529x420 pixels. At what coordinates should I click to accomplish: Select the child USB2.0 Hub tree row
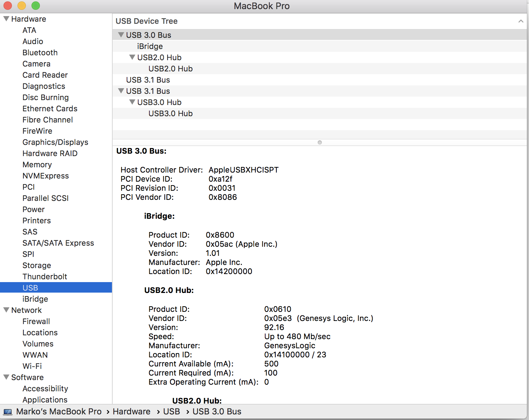[319, 69]
